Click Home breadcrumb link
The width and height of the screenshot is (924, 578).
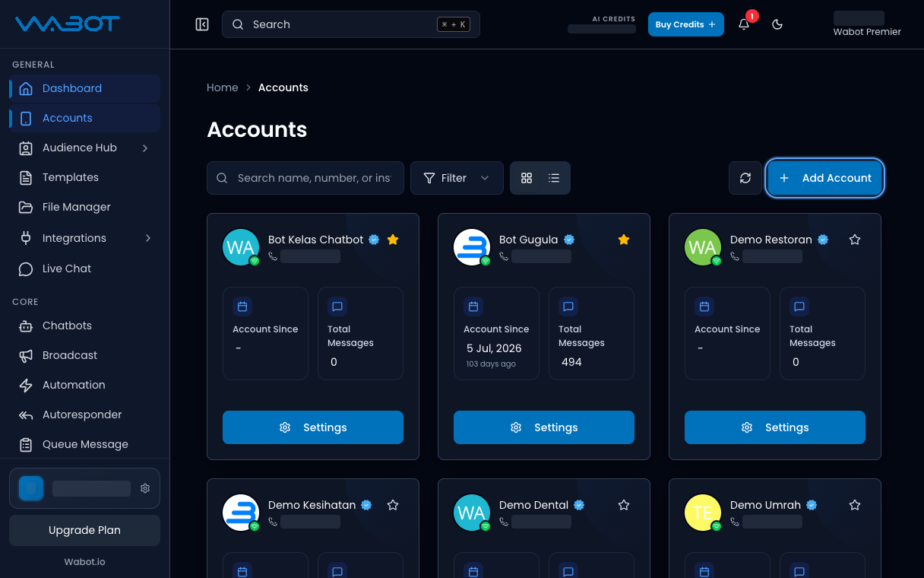[223, 87]
